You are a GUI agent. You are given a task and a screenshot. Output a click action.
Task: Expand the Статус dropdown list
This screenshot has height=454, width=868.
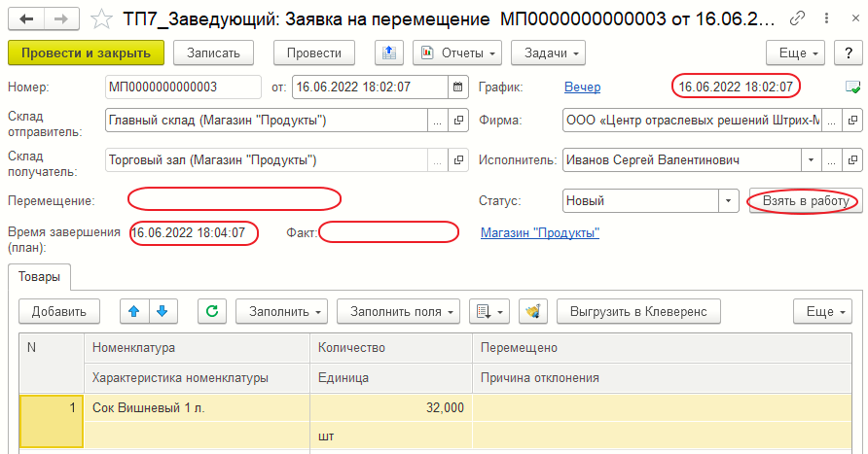(728, 201)
